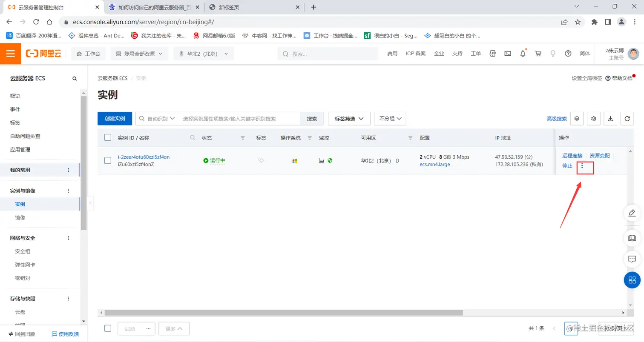Click the monitoring chart icon in instance row
Screen dimensions: 644x342
pyautogui.click(x=322, y=161)
